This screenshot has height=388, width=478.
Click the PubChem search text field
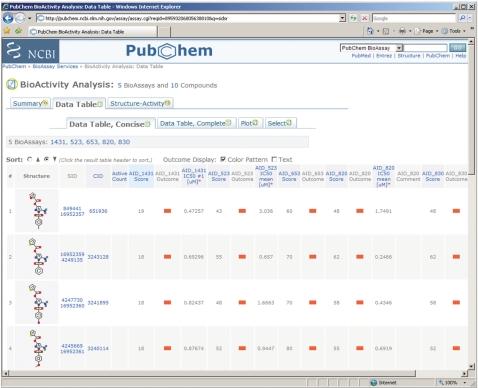click(426, 48)
